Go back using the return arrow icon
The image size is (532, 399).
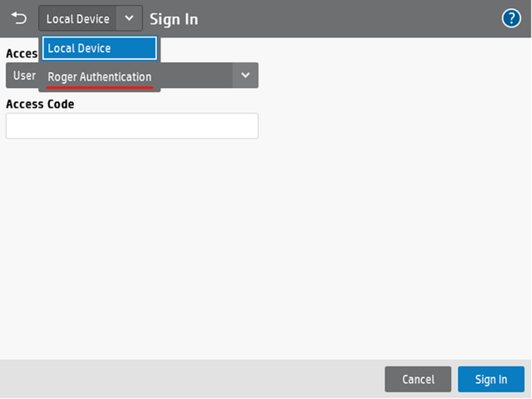point(18,18)
